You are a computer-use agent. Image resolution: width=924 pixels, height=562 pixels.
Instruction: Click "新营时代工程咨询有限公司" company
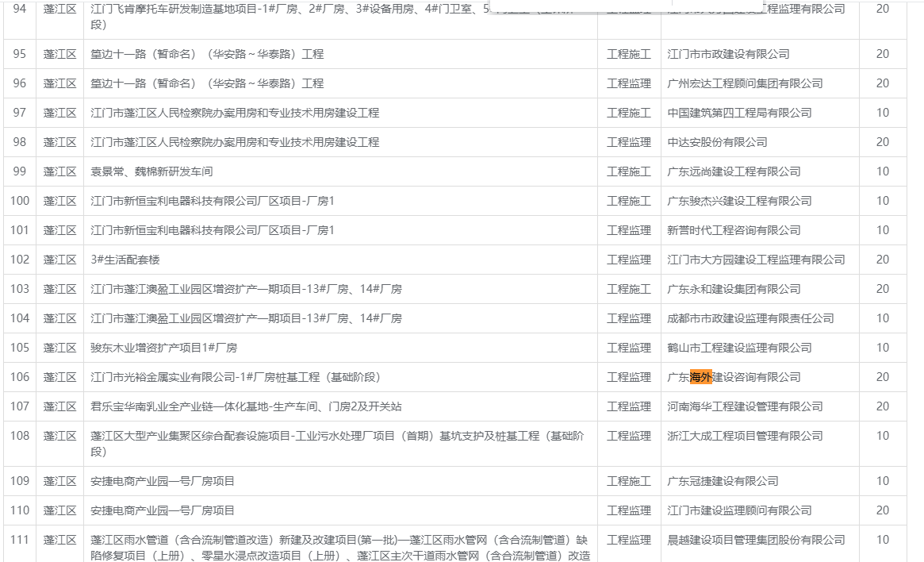(x=734, y=230)
